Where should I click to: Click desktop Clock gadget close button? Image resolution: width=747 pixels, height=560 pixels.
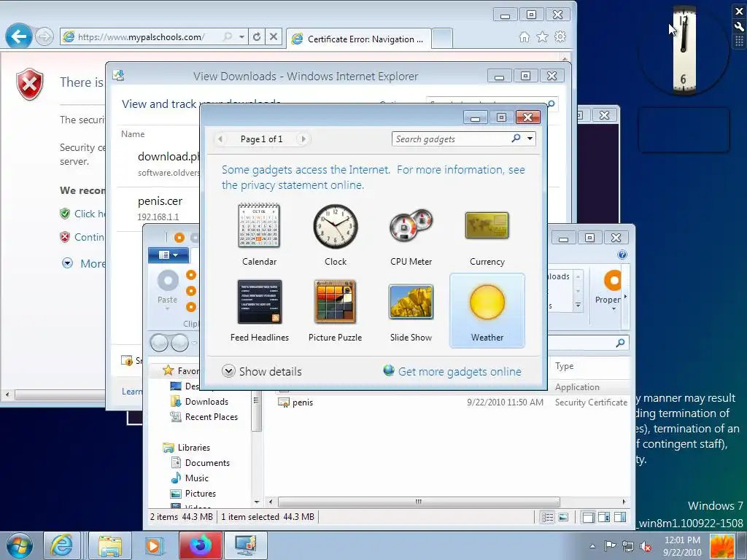[739, 12]
